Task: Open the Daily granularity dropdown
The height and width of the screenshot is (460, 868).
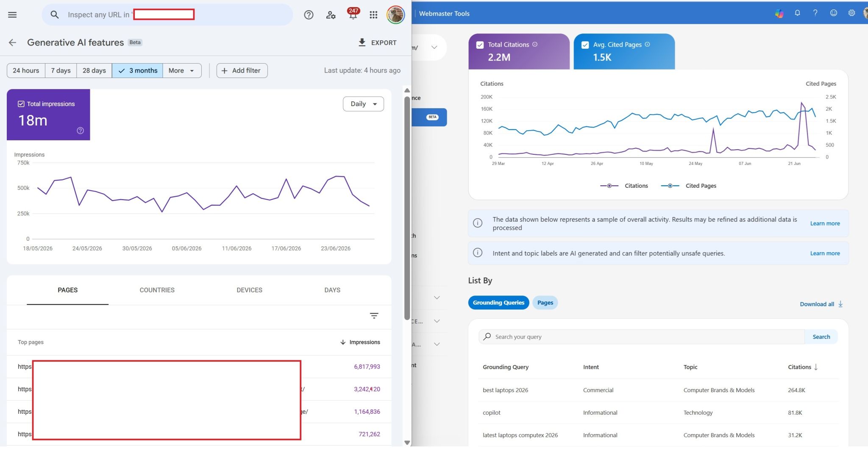Action: pyautogui.click(x=363, y=104)
